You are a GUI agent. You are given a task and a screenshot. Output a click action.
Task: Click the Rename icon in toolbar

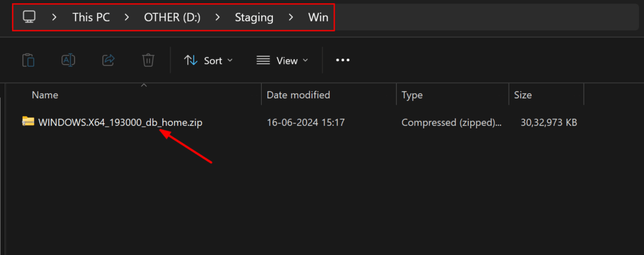click(68, 60)
